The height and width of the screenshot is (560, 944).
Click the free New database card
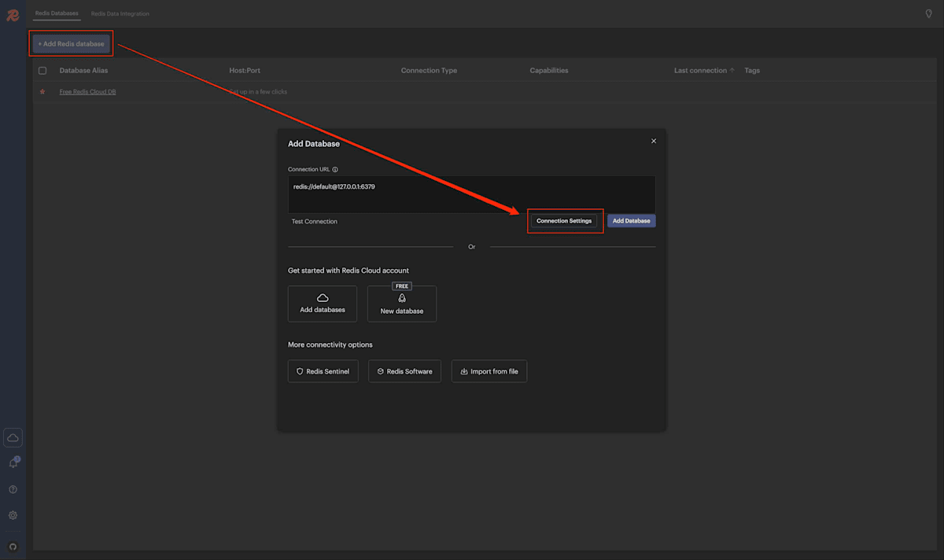[x=402, y=304]
